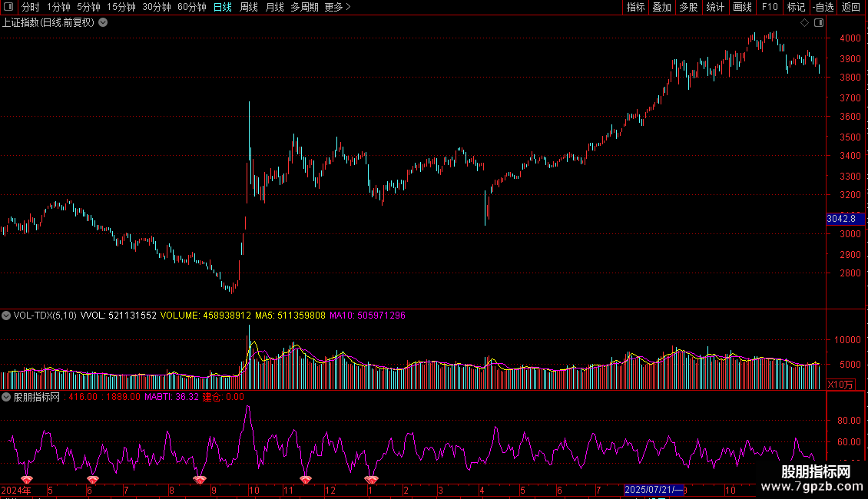
Task: Click the X10万 volume unit label
Action: click(840, 385)
